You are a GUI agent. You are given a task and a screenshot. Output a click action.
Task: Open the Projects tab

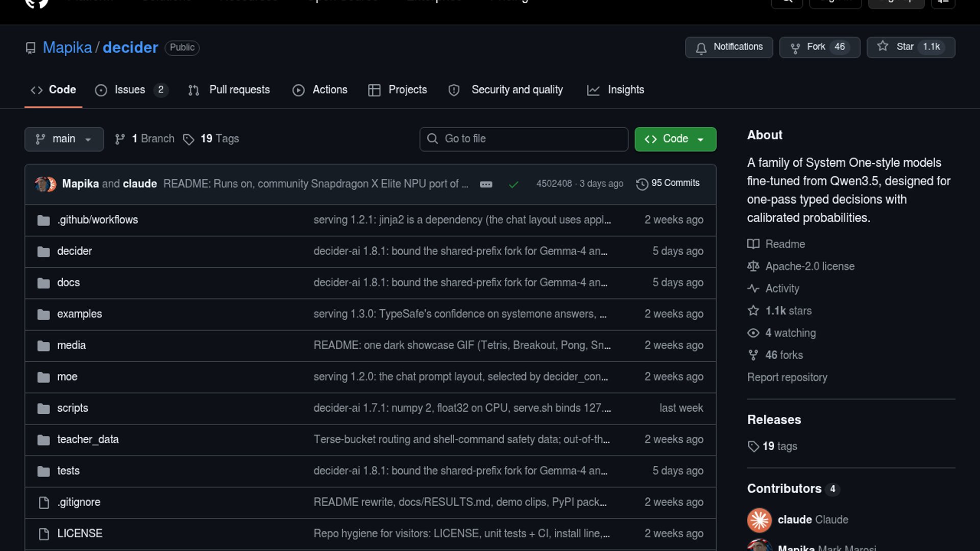(x=398, y=90)
